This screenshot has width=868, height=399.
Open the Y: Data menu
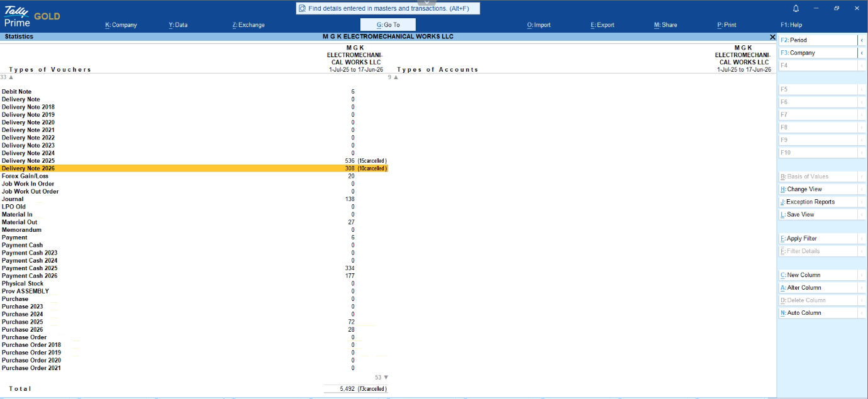pyautogui.click(x=178, y=25)
